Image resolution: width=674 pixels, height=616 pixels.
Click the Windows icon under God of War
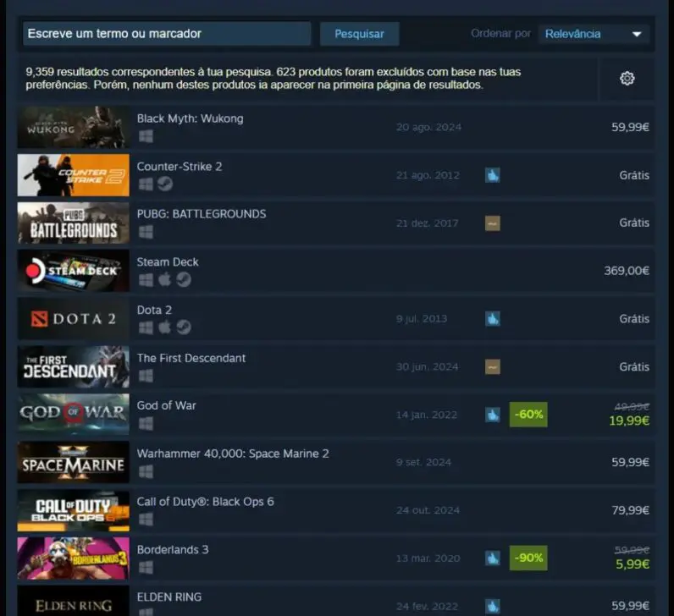146,424
